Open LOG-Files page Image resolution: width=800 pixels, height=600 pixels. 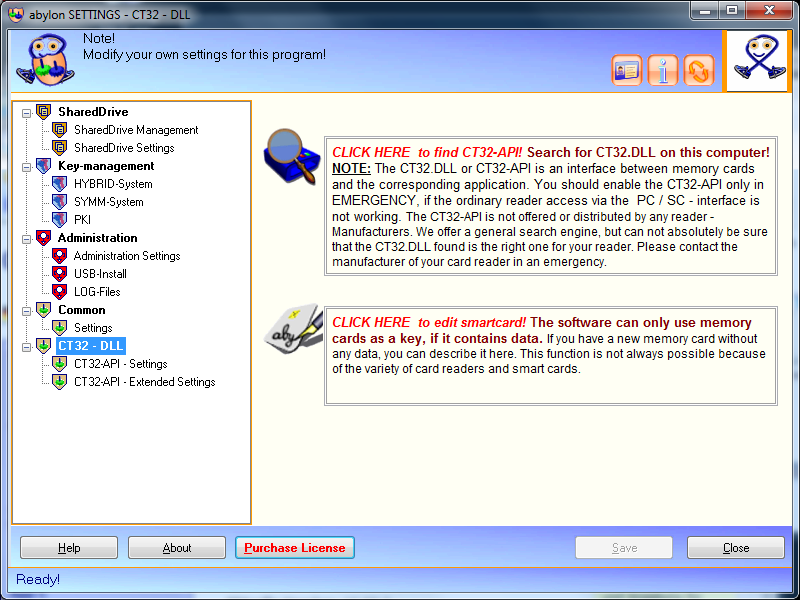pos(97,292)
